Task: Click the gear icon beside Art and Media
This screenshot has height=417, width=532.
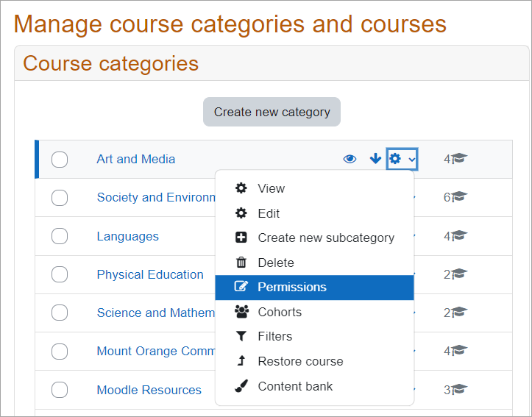Action: pos(395,159)
